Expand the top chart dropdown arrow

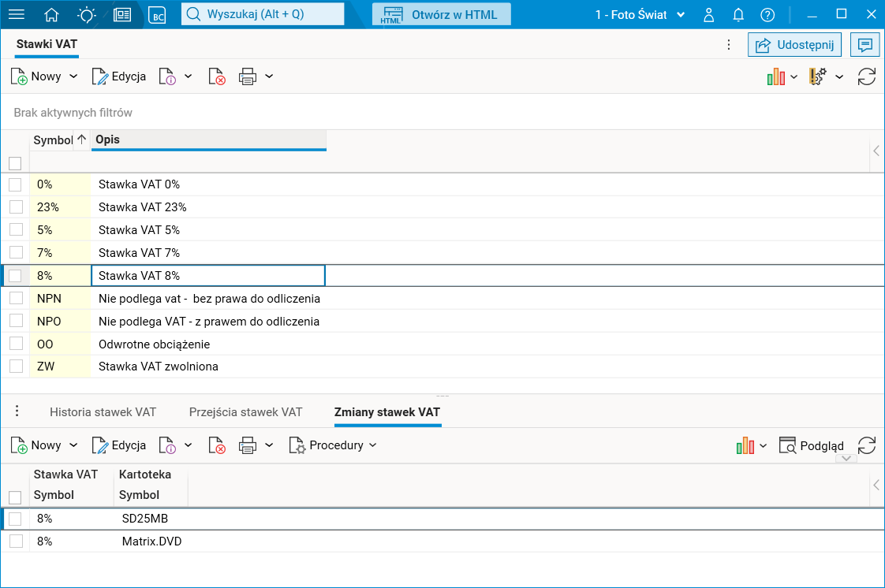click(x=794, y=76)
